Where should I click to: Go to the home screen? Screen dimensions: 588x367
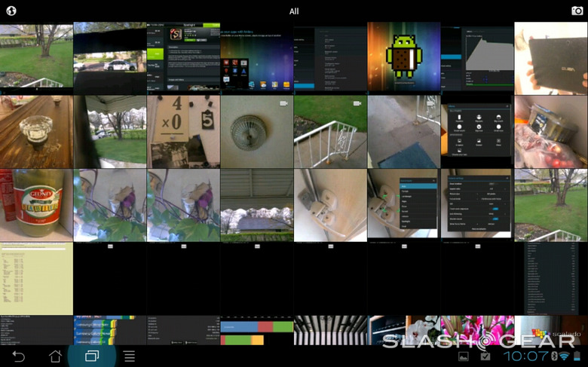[x=55, y=356]
